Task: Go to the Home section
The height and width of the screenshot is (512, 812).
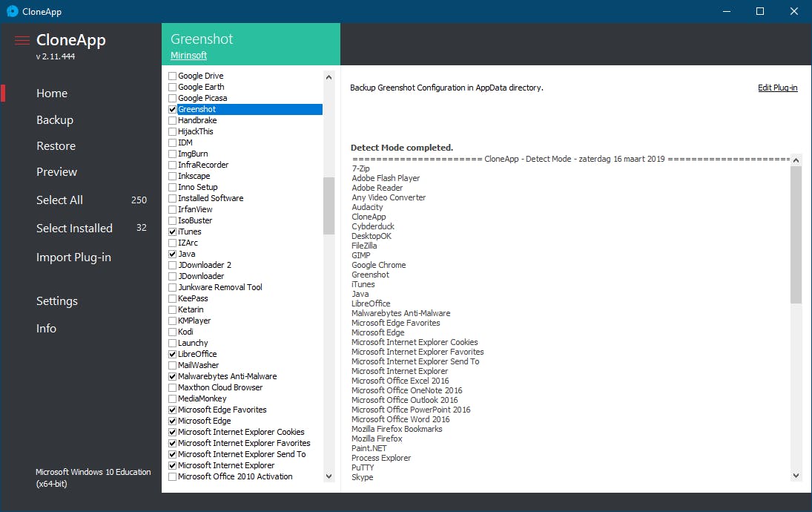Action: 52,93
